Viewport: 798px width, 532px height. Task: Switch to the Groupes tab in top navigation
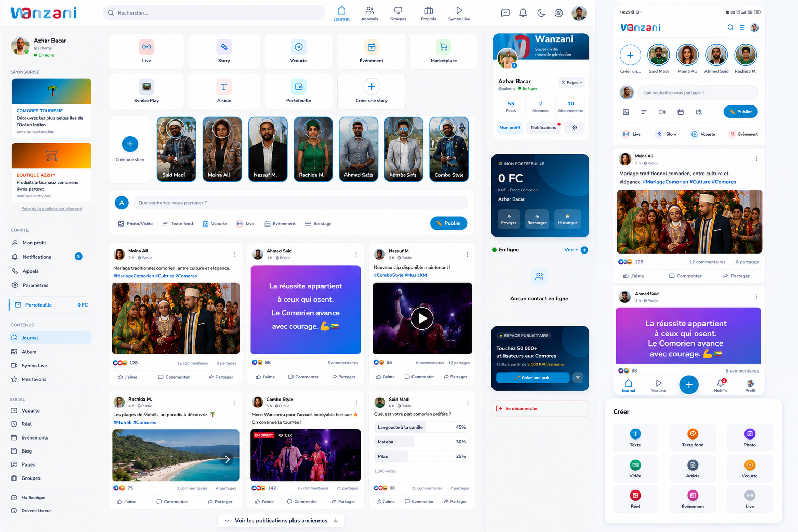398,14
